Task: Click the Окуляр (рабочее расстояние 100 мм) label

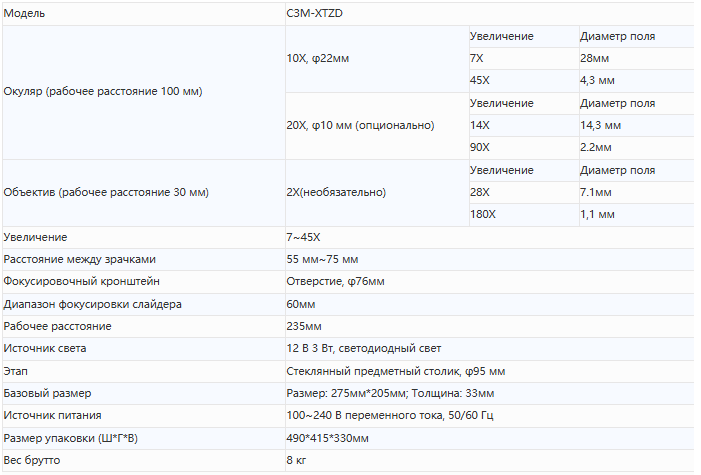Action: 103,92
